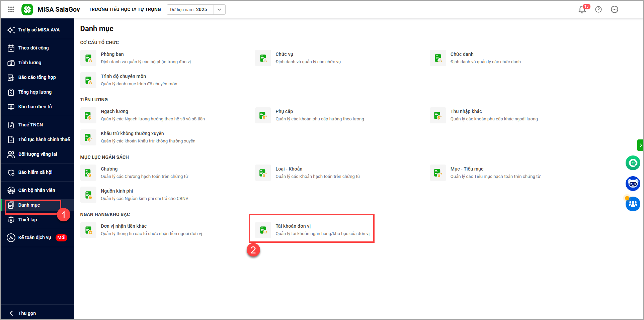Click the Phòng ban category icon
This screenshot has height=320, width=644.
coord(88,58)
